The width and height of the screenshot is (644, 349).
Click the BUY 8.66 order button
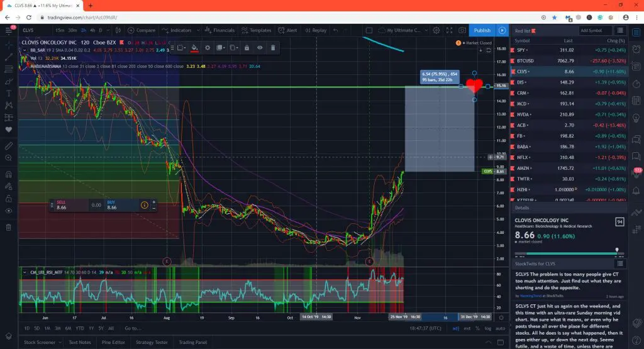(121, 205)
